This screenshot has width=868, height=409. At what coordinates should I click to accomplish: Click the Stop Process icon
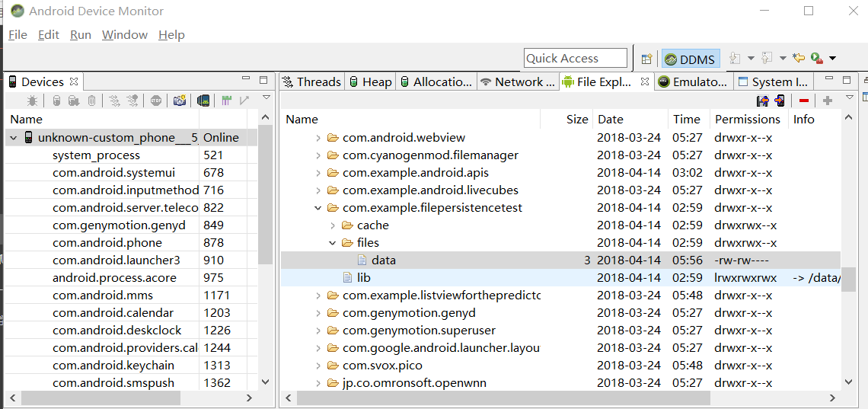point(156,101)
